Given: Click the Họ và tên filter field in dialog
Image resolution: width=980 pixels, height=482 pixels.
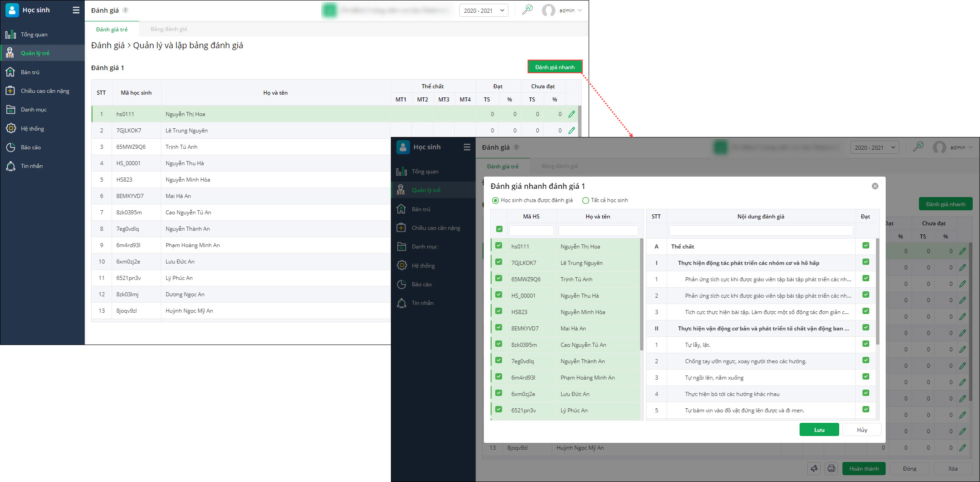Looking at the screenshot, I should pos(598,230).
